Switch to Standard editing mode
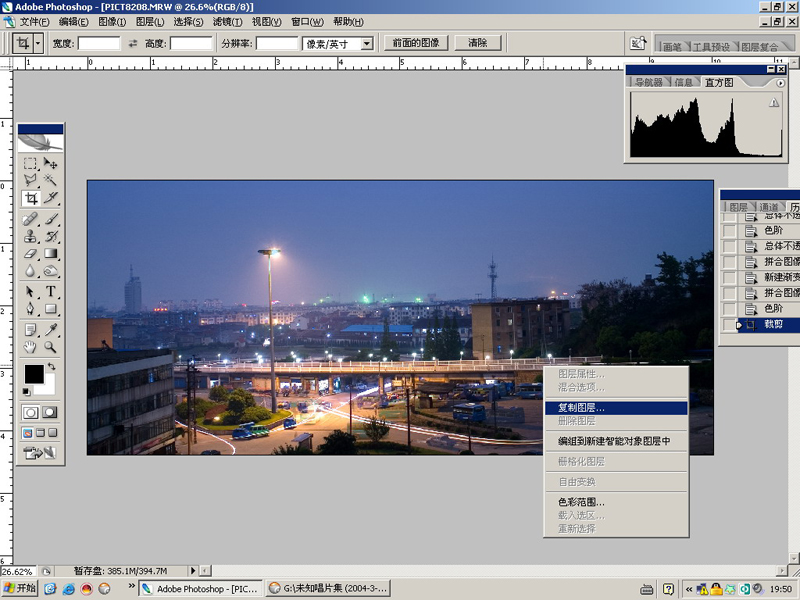Viewport: 800px width, 600px height. pos(30,412)
